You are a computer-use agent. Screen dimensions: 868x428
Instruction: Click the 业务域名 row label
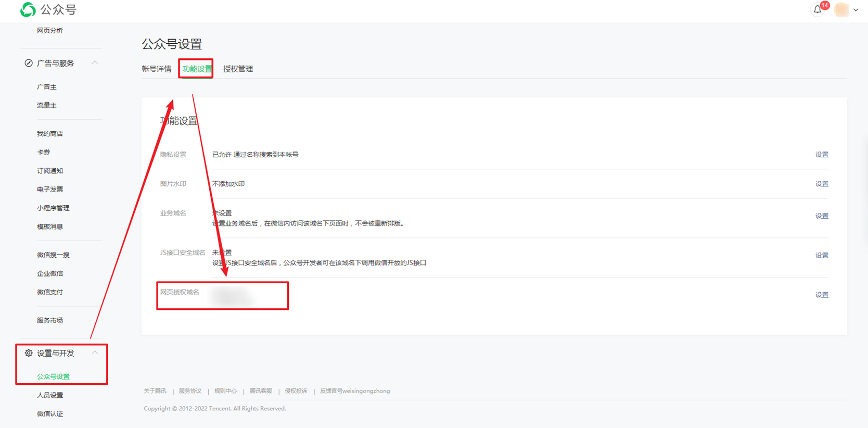tap(173, 213)
